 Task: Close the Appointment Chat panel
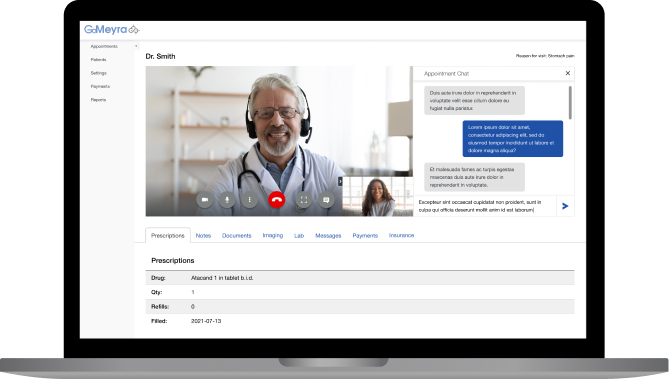click(568, 73)
